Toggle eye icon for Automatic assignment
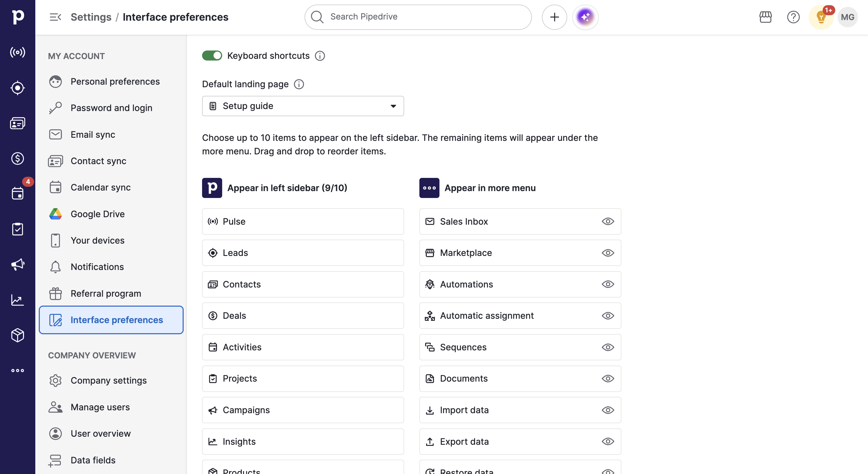The image size is (868, 474). (x=608, y=316)
